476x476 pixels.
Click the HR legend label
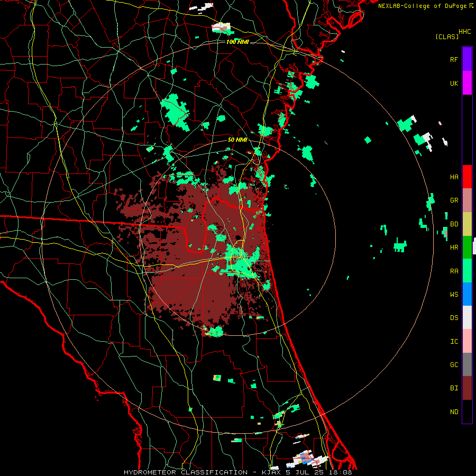(x=454, y=248)
